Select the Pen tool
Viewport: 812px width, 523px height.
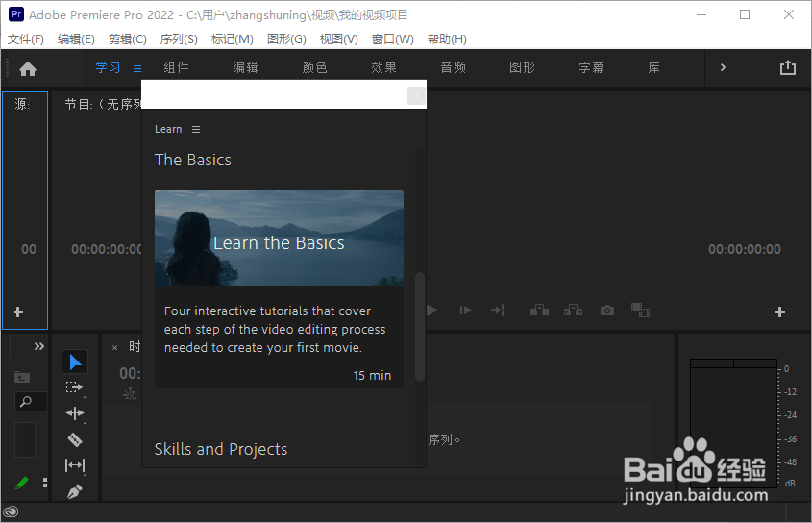(75, 491)
